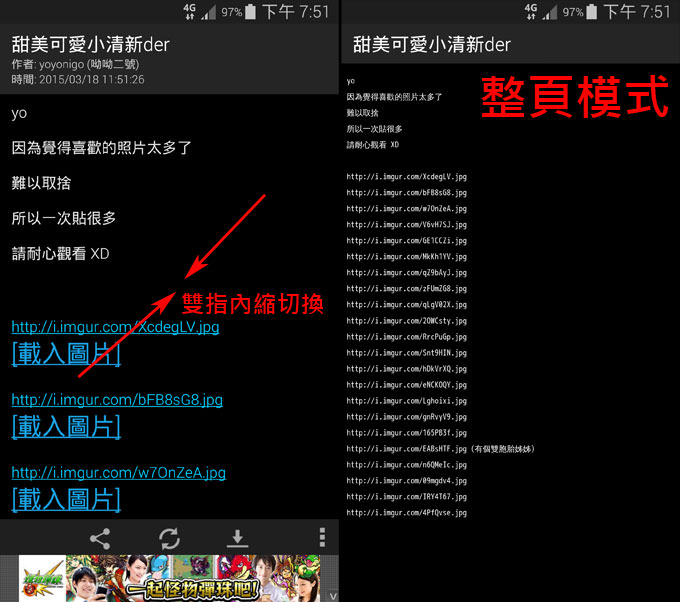Tap the EABsHTF.jpg URL in full-page view
The height and width of the screenshot is (602, 680).
(x=407, y=449)
